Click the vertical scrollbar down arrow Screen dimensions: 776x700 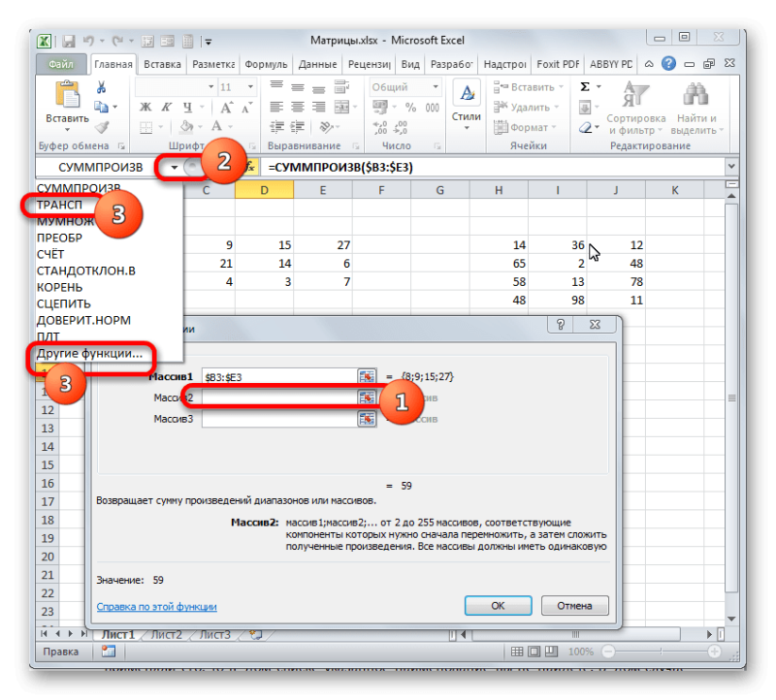click(x=731, y=619)
